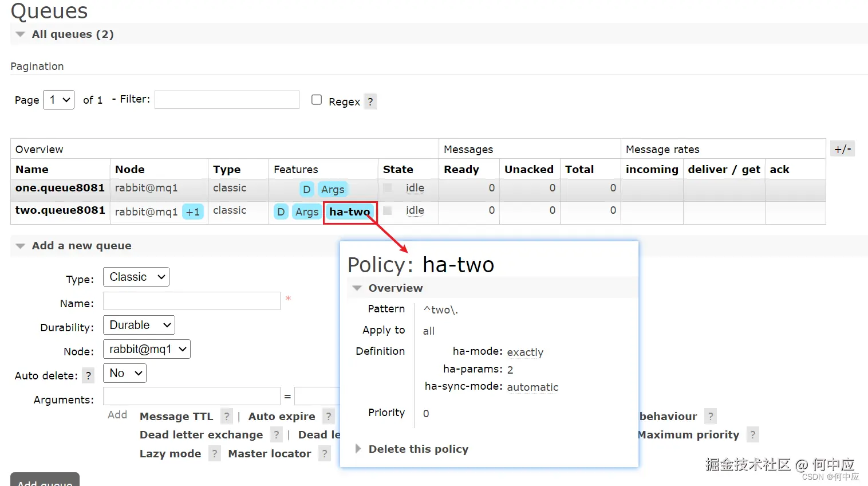Sort queues by Ready messages
The height and width of the screenshot is (486, 868).
461,169
